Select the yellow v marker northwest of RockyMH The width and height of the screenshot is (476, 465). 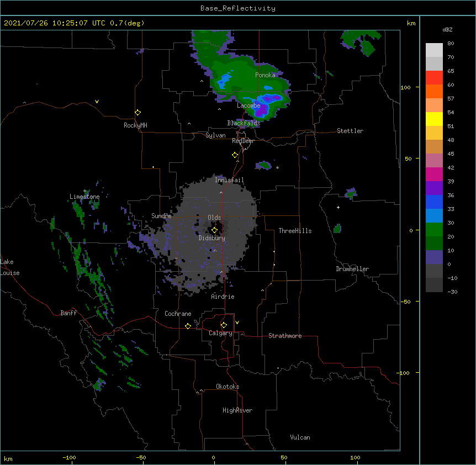tap(97, 102)
